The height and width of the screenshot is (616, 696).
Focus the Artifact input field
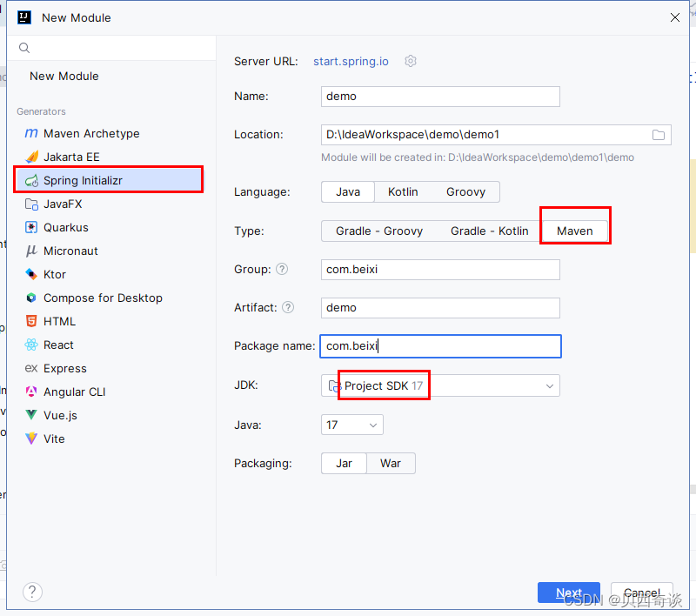[440, 307]
